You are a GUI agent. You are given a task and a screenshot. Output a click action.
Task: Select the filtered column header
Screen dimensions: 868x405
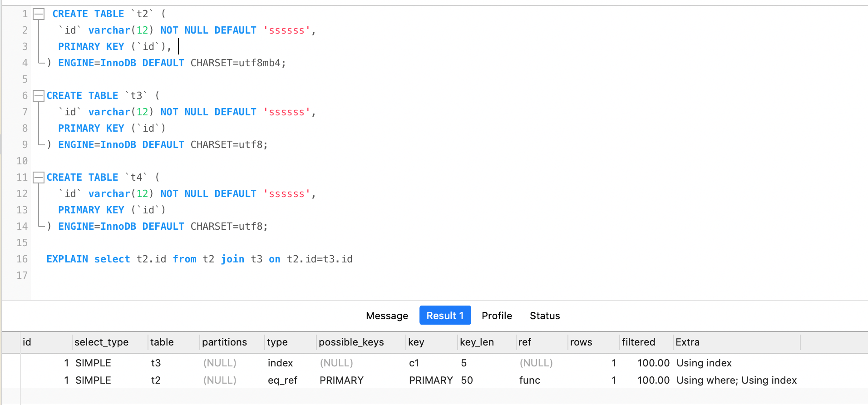point(638,342)
